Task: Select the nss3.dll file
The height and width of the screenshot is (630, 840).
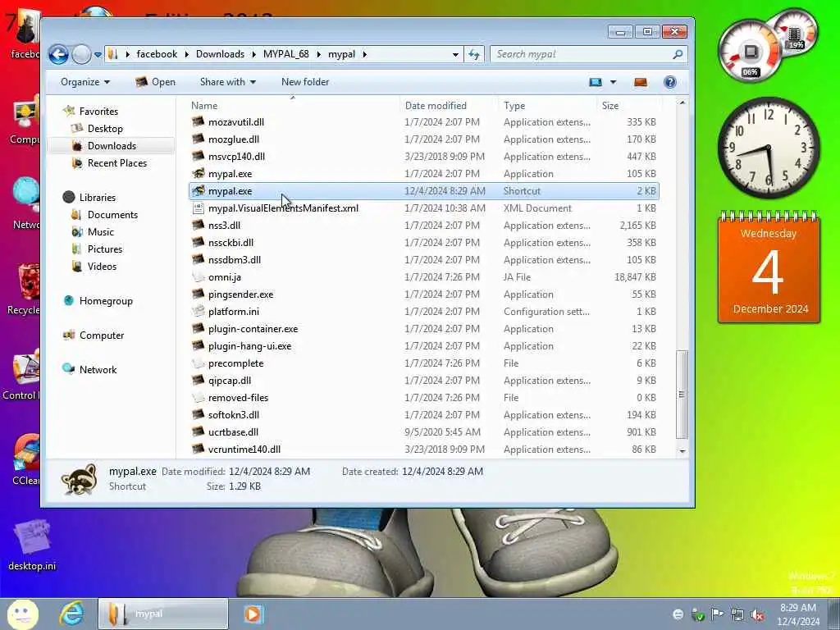Action: point(224,226)
